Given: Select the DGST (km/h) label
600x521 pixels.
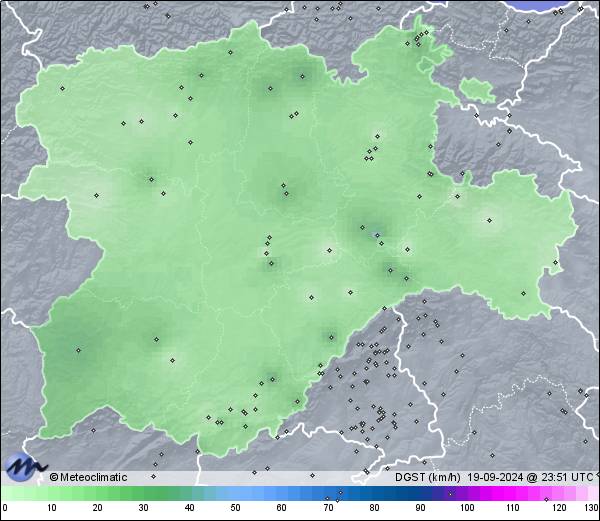Looking at the screenshot, I should pyautogui.click(x=427, y=477).
